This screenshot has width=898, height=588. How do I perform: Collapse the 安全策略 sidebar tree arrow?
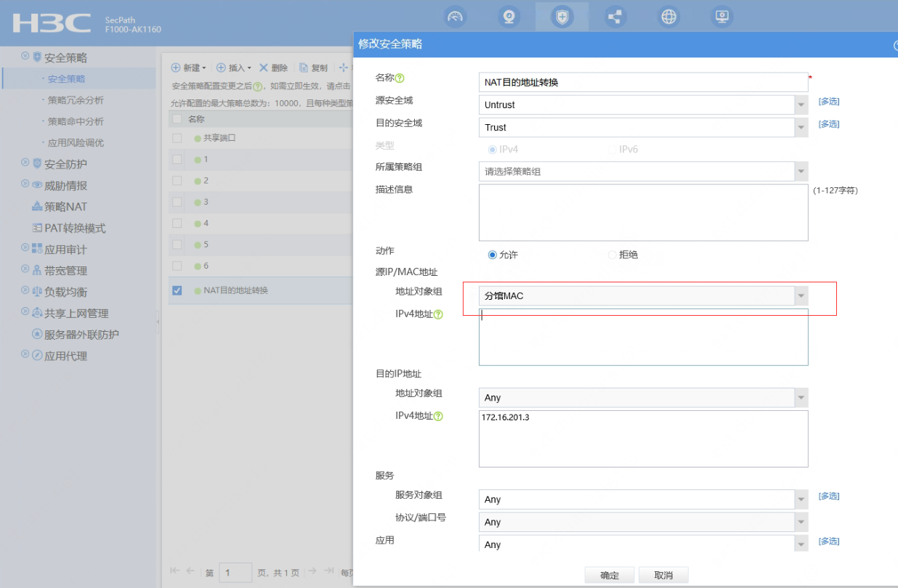[x=25, y=57]
